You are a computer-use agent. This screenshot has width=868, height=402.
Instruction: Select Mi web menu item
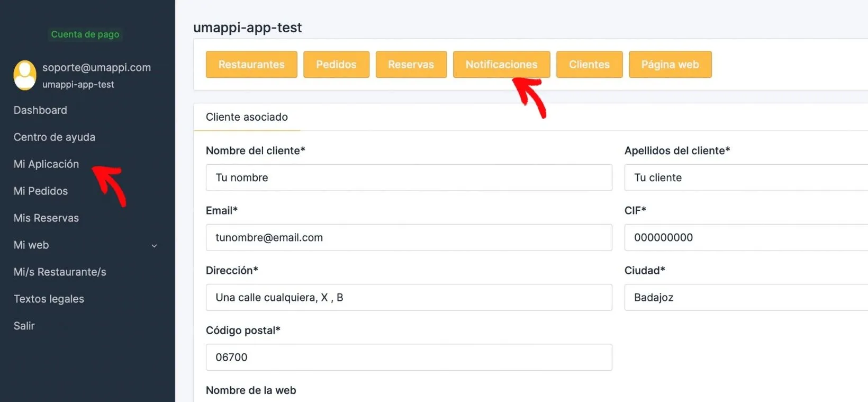tap(31, 245)
